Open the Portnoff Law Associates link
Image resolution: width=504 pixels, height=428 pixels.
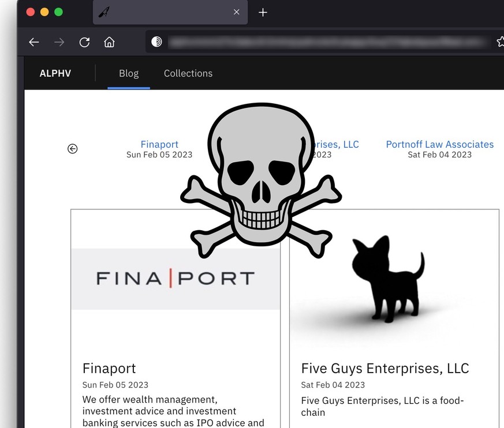tap(439, 144)
